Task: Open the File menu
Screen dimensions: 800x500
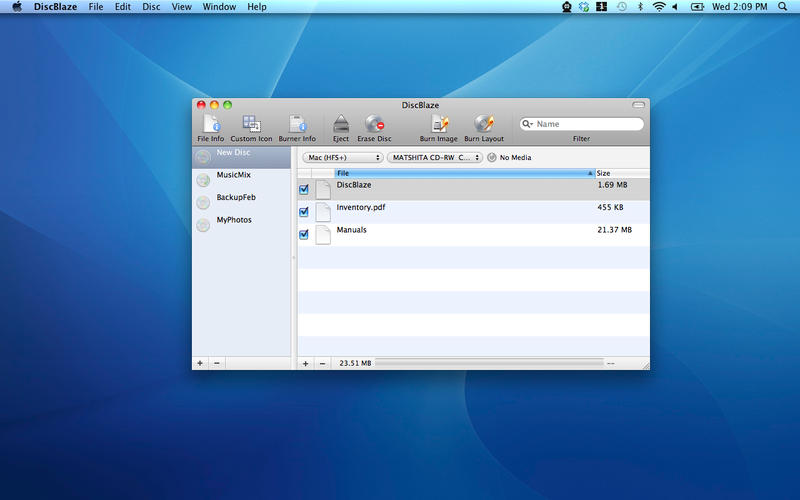Action: point(95,7)
